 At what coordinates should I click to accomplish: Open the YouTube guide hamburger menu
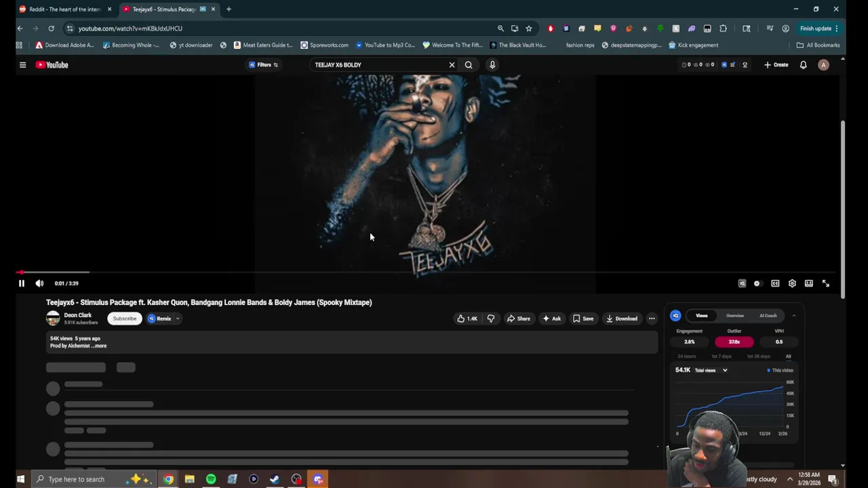click(x=22, y=65)
